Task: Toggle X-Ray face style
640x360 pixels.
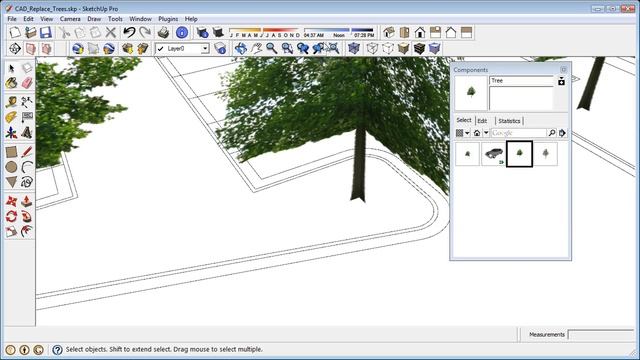Action: pos(354,49)
